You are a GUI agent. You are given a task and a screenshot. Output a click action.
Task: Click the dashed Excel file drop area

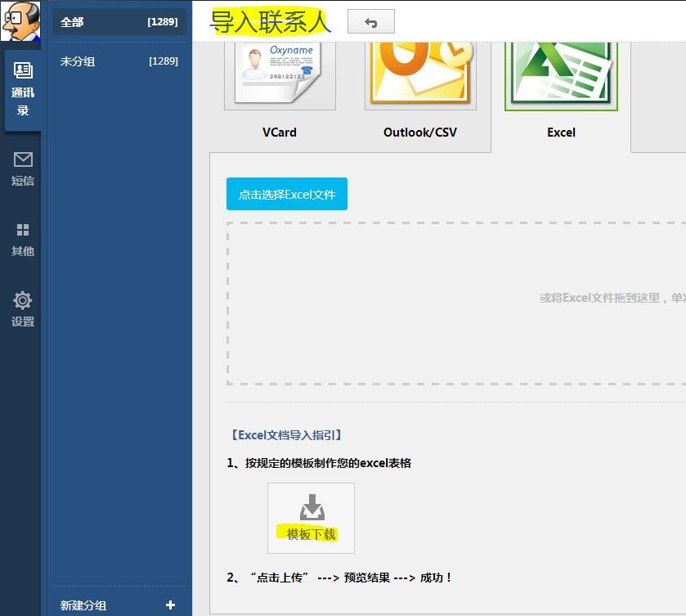(x=456, y=304)
